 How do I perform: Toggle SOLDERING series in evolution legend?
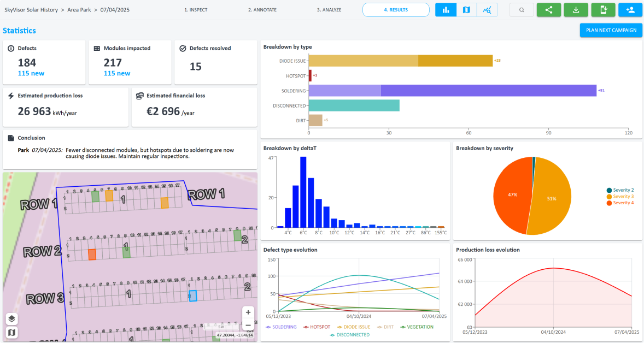(282, 327)
